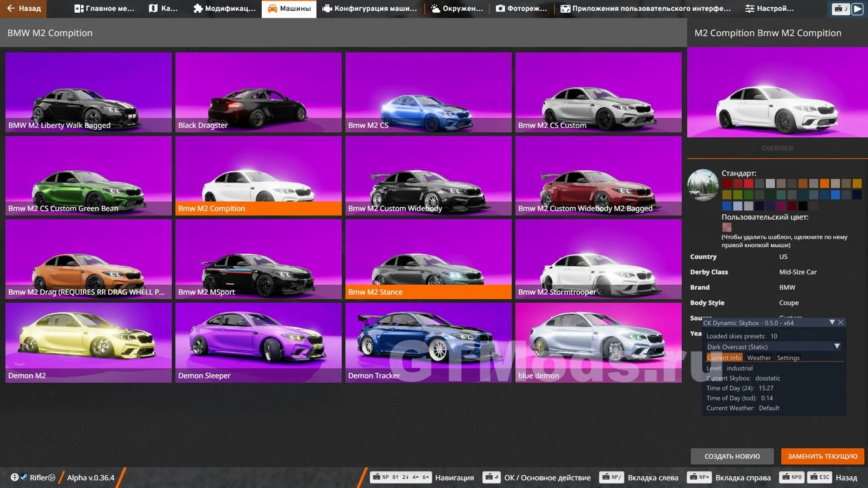Click the OK / Основное действие hint
The height and width of the screenshot is (488, 868).
click(x=537, y=478)
